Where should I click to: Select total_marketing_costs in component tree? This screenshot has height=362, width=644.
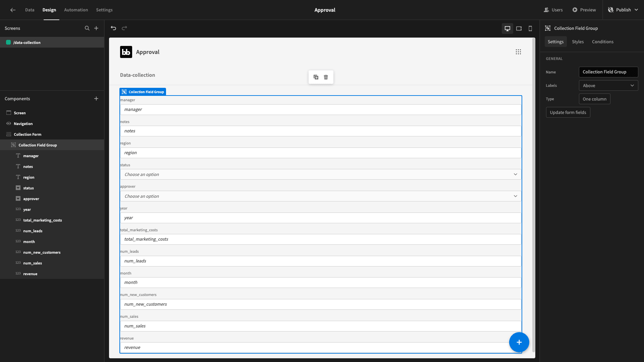(x=52, y=220)
